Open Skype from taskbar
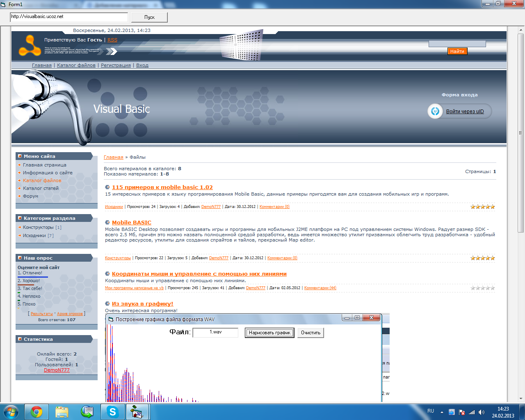Image resolution: width=525 pixels, height=420 pixels. pyautogui.click(x=112, y=412)
